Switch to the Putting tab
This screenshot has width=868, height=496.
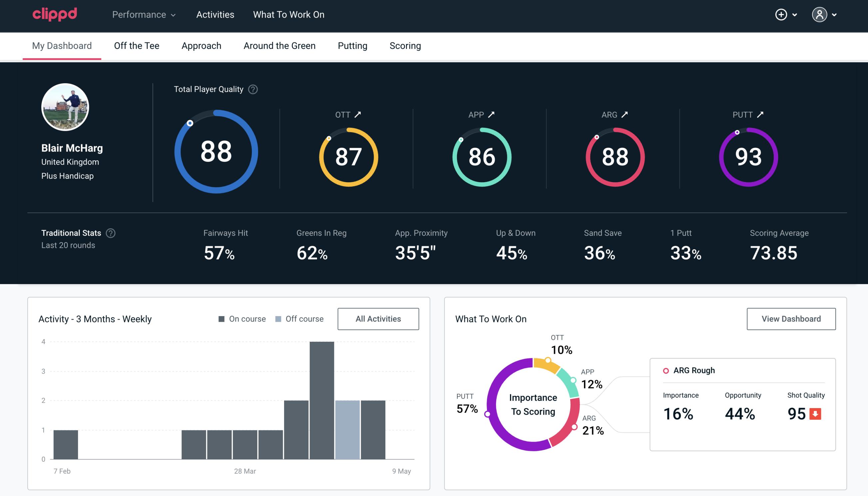[352, 45]
